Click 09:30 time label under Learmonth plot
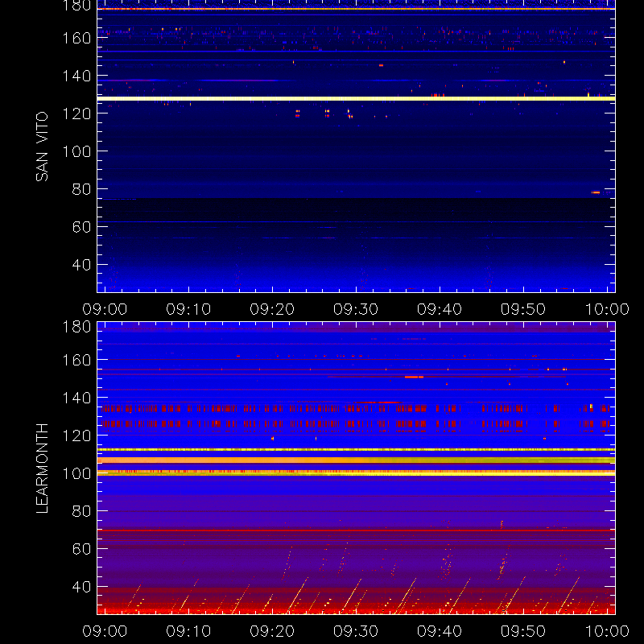The height and width of the screenshot is (644, 644). coord(356,631)
